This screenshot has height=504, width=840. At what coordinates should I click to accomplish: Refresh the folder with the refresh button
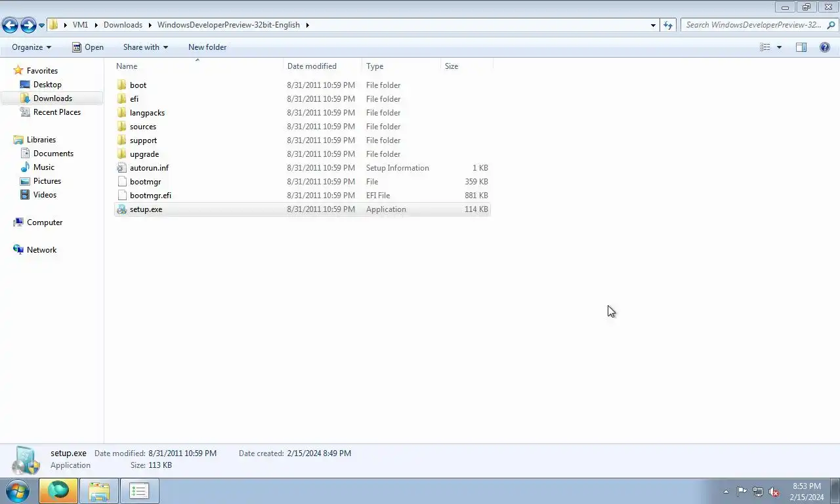[x=668, y=25]
